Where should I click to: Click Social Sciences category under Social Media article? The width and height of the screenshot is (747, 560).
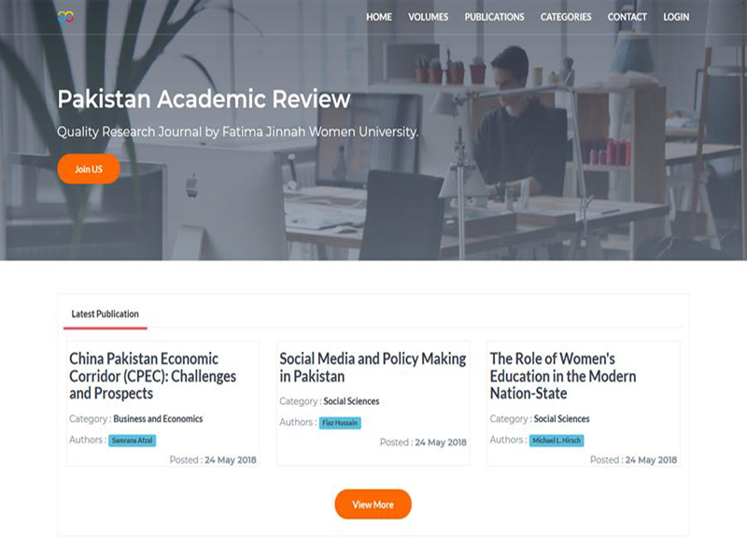tap(351, 401)
